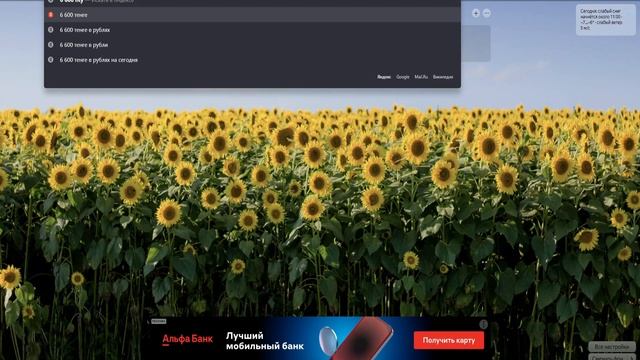
Task: Click red Yandex icon beside highlighted suggestion
Action: tap(51, 15)
